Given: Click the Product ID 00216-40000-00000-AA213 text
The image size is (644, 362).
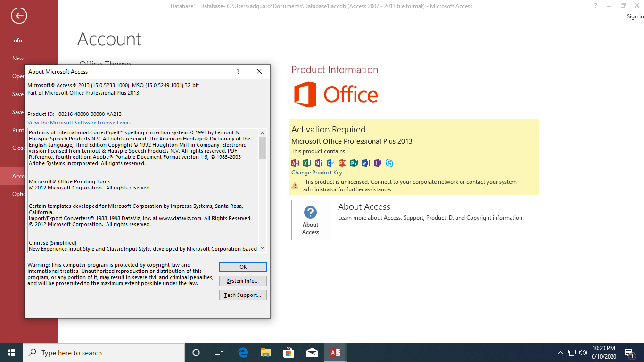Looking at the screenshot, I should pyautogui.click(x=90, y=114).
